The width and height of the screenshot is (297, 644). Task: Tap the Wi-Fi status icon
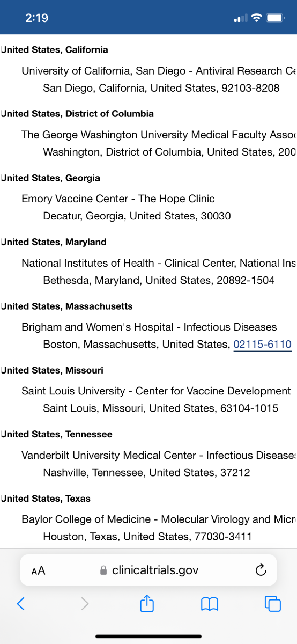coord(257,18)
